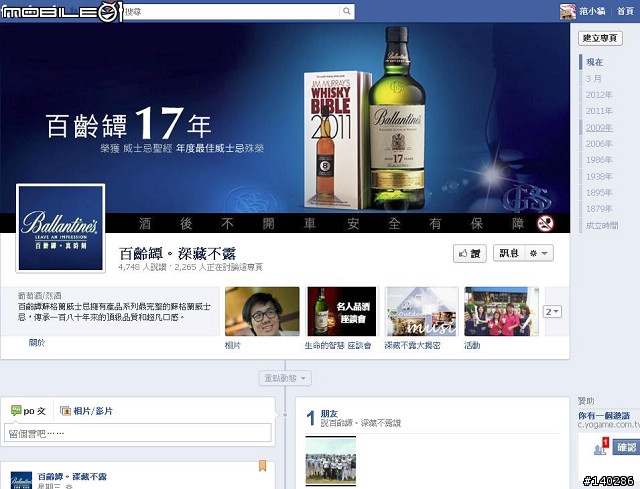640x489 pixels.
Task: Click the no drunk driving warning icon
Action: pos(545,223)
